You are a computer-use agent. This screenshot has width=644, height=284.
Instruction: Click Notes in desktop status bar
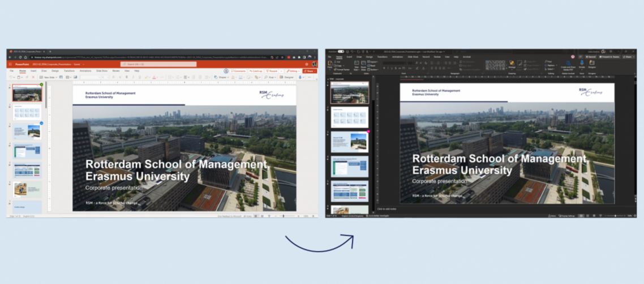(552, 215)
